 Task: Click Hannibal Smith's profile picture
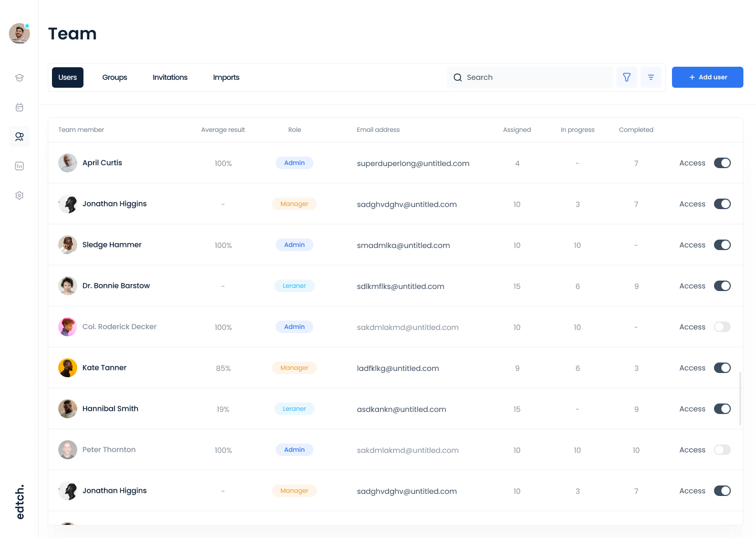(68, 409)
